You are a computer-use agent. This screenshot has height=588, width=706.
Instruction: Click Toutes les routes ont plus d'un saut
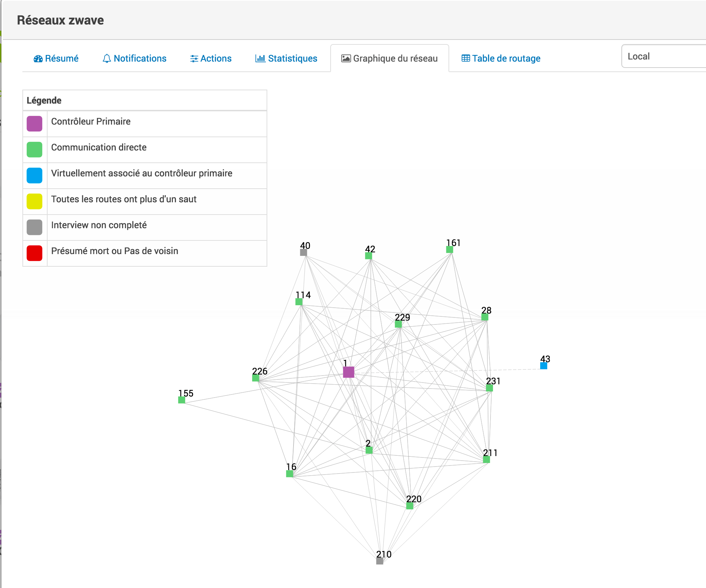(x=124, y=199)
